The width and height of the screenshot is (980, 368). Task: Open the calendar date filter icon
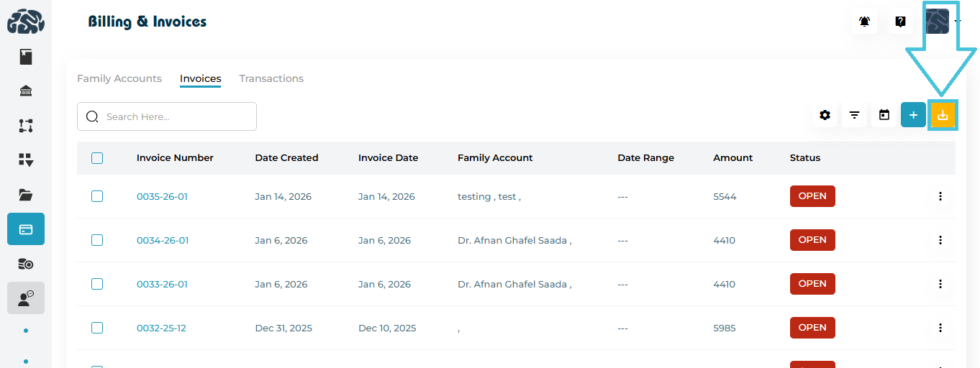coord(884,115)
